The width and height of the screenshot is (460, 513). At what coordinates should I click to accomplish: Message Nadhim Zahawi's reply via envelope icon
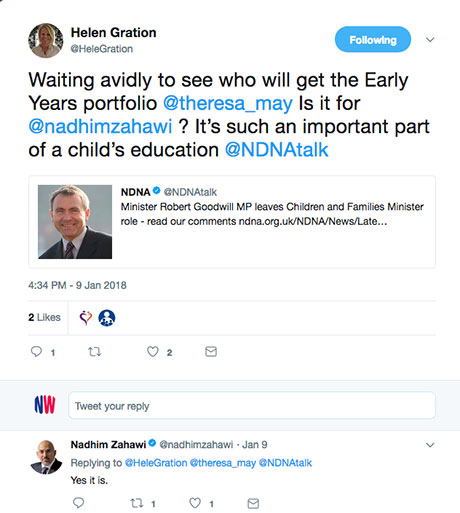click(253, 503)
